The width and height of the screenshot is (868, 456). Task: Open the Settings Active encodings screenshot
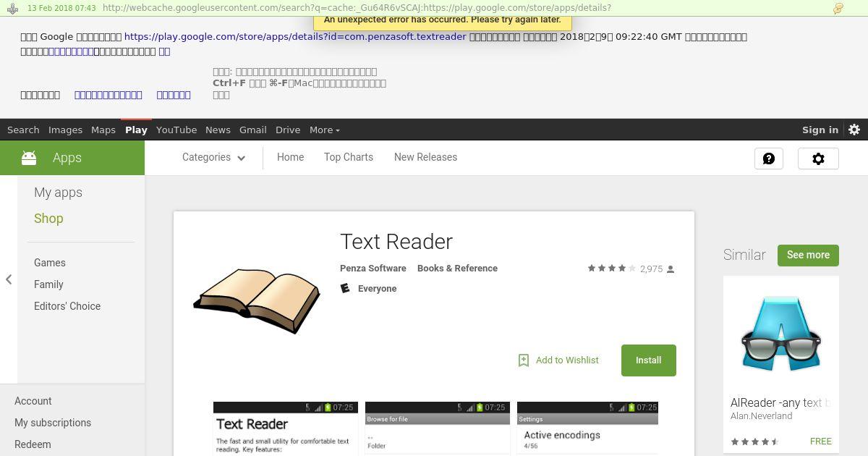coord(587,428)
